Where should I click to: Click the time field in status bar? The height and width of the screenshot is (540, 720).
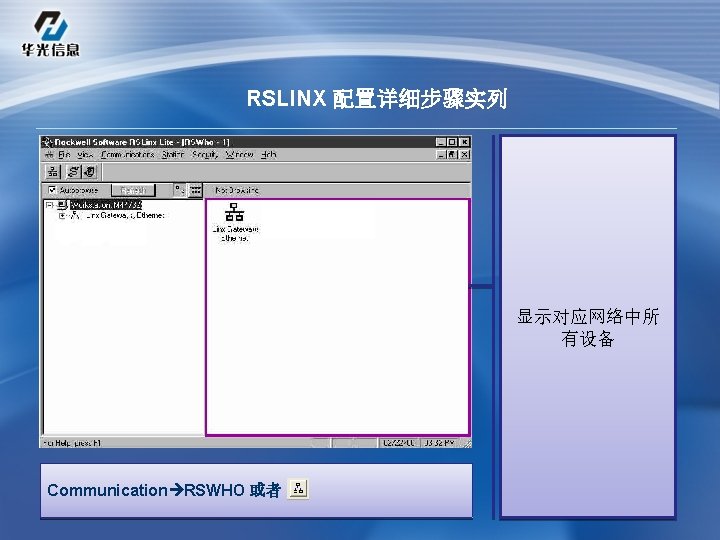(439, 443)
